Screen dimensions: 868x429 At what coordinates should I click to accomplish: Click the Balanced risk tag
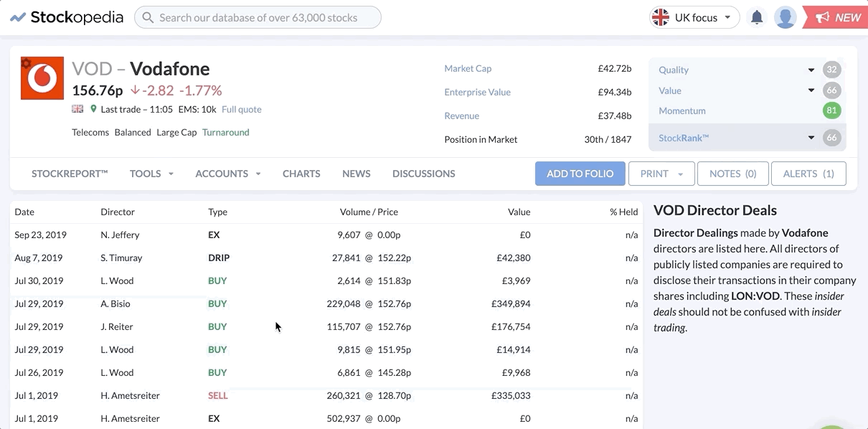(x=133, y=132)
